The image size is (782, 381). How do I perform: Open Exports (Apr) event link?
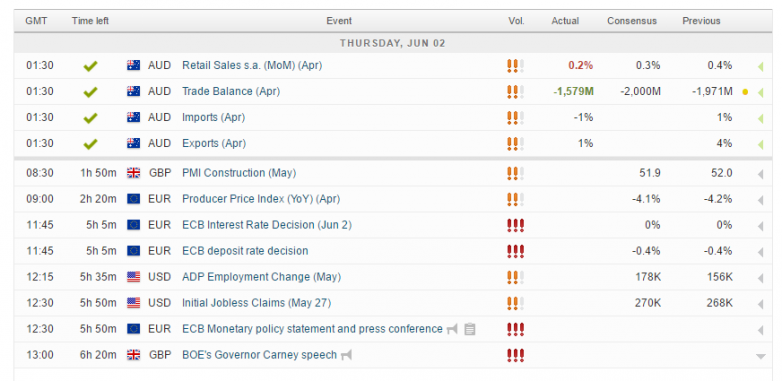[x=214, y=143]
